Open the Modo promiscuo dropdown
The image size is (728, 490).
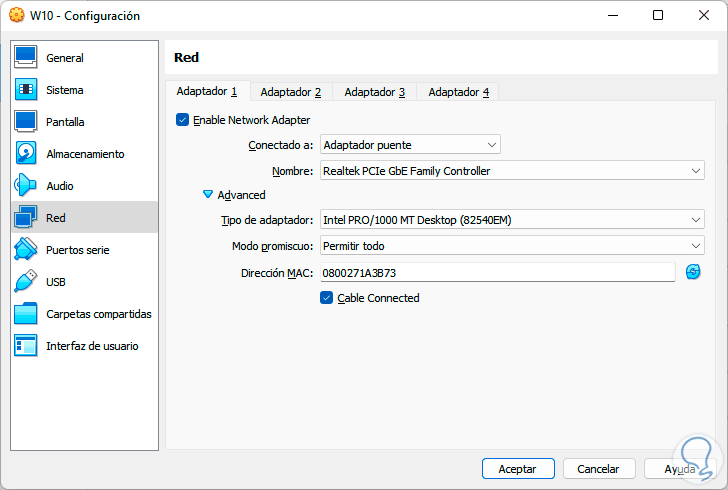[512, 246]
